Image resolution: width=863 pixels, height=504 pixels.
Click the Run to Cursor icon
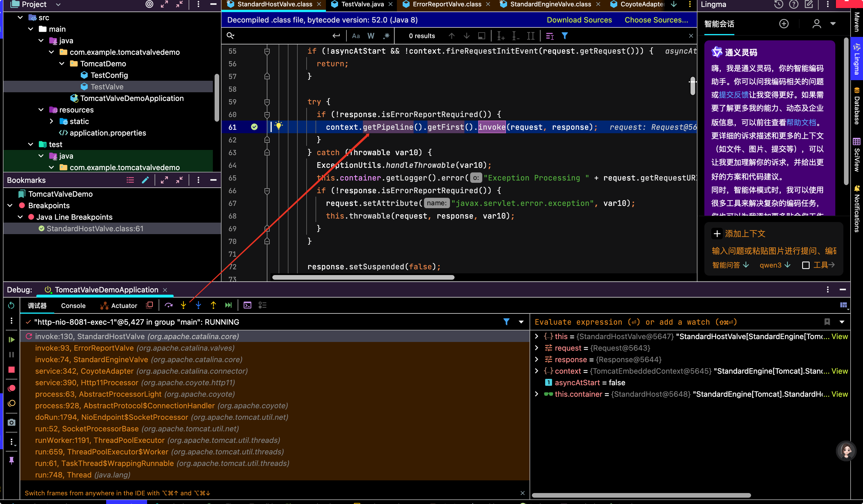click(x=228, y=305)
